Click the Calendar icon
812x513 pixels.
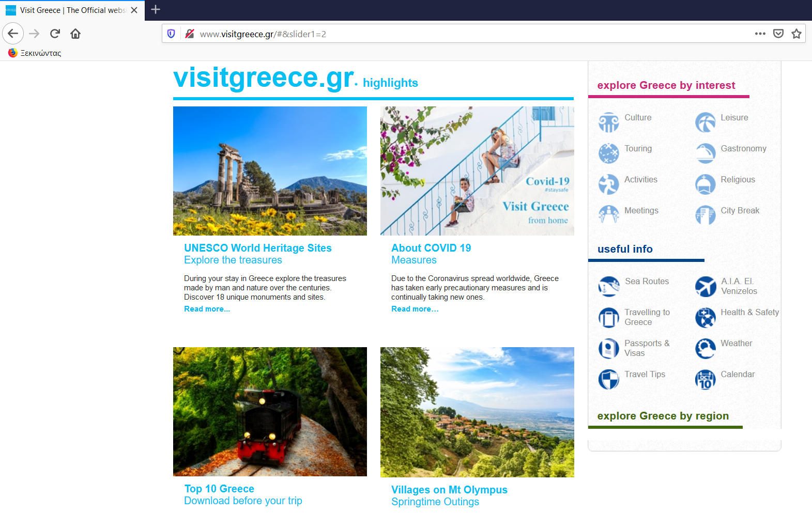point(705,379)
